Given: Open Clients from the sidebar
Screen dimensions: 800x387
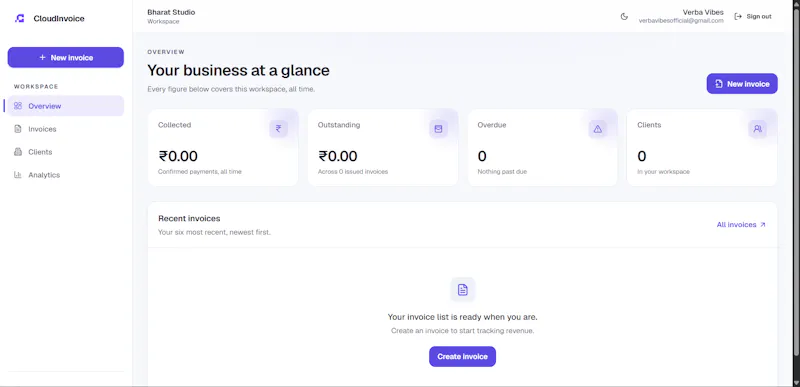Looking at the screenshot, I should (x=66, y=152).
